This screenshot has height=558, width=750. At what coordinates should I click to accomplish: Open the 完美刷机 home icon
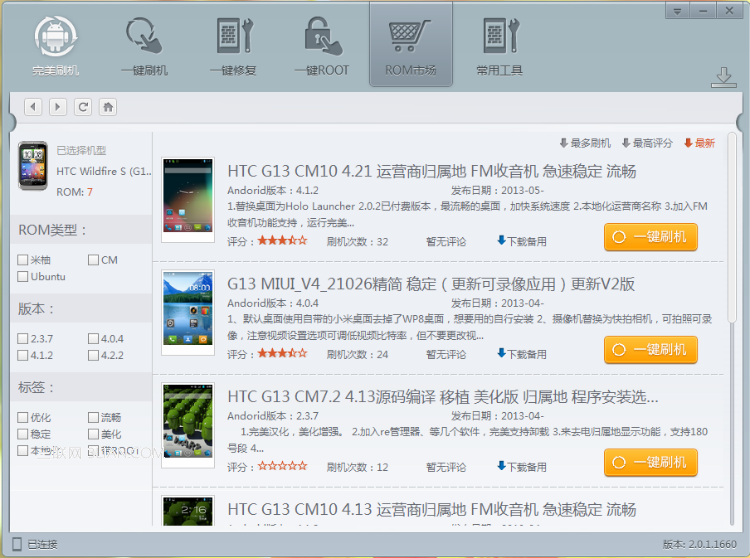coord(55,46)
